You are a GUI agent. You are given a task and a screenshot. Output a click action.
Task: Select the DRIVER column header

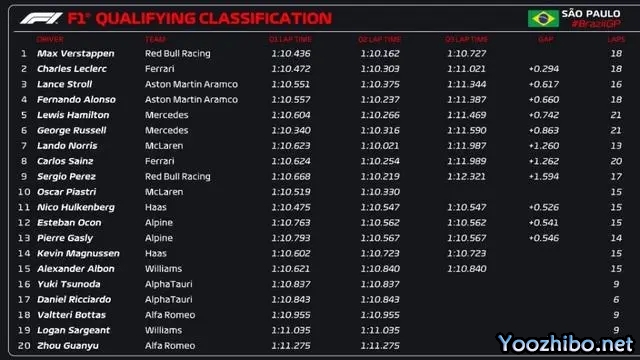tap(50, 40)
